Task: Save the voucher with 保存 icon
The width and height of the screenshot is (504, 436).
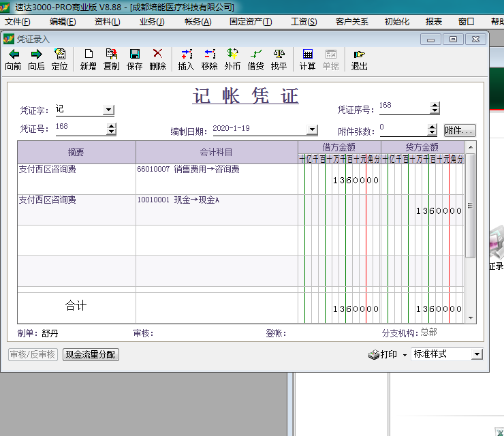Action: tap(134, 54)
